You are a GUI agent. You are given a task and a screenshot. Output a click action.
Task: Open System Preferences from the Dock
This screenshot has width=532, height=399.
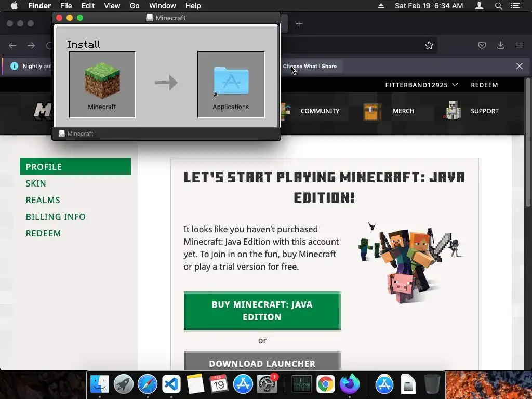[267, 384]
